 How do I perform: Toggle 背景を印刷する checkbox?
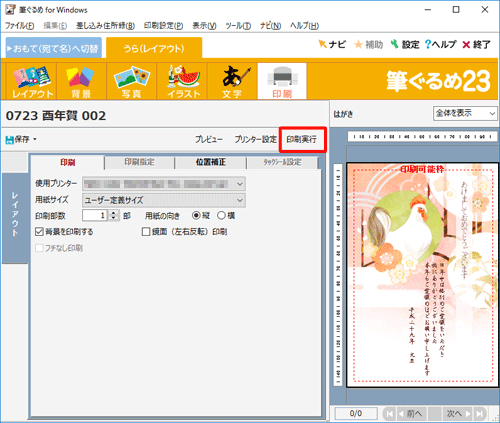coord(39,232)
